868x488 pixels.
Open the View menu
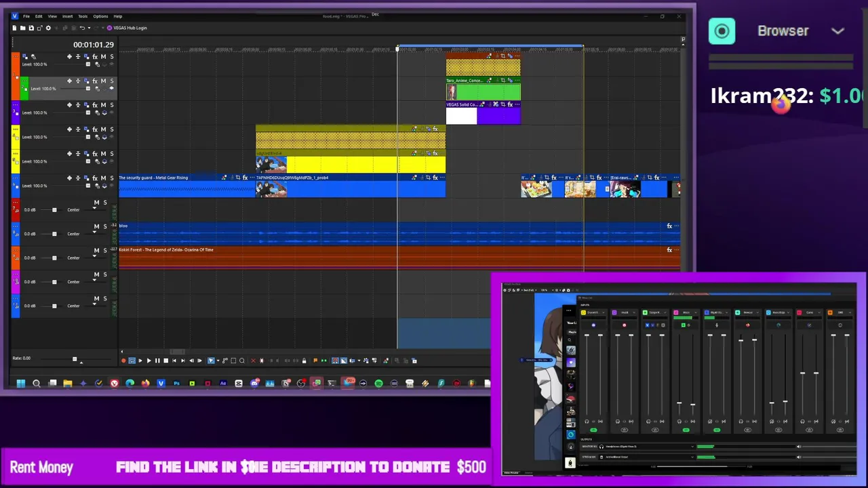tap(52, 16)
